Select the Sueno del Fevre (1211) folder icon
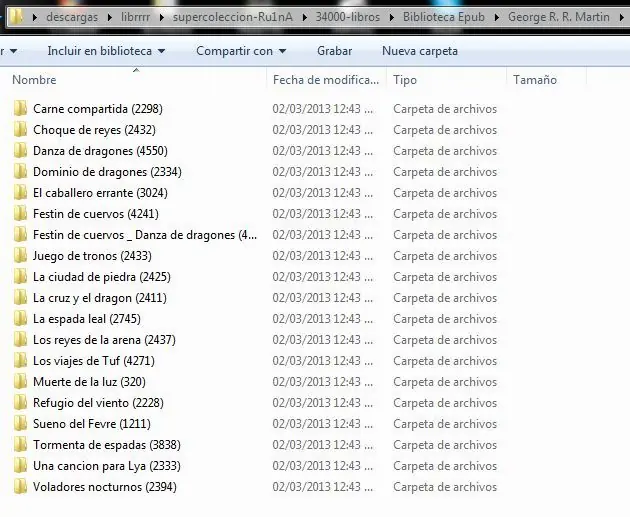 [x=20, y=424]
